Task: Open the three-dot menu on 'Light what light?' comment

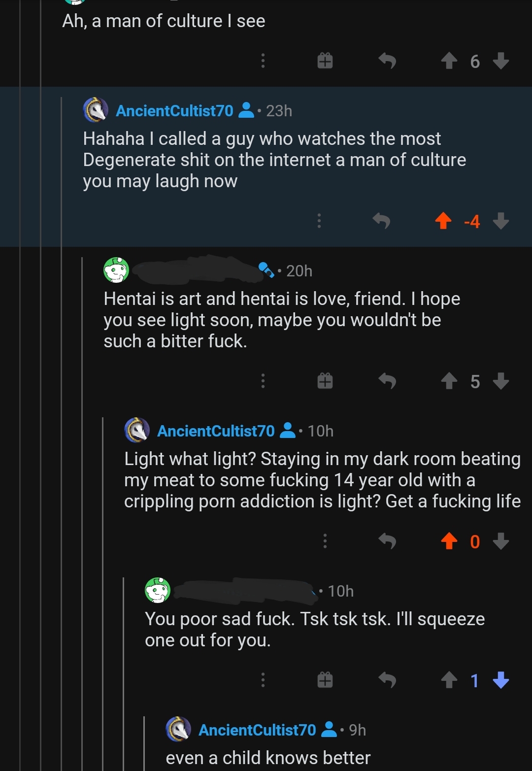Action: [325, 541]
